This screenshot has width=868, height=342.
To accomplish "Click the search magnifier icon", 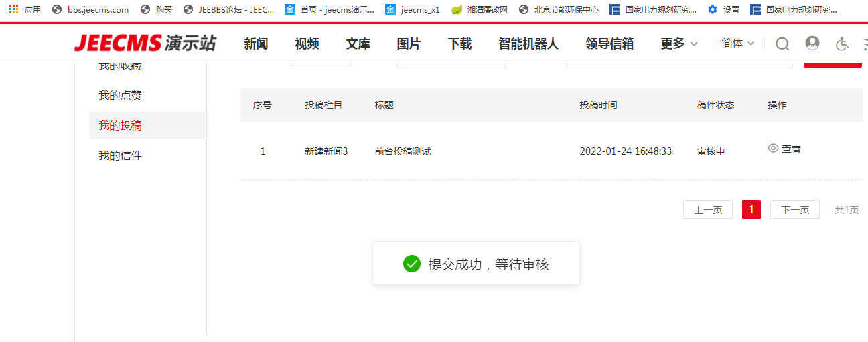I will click(782, 44).
